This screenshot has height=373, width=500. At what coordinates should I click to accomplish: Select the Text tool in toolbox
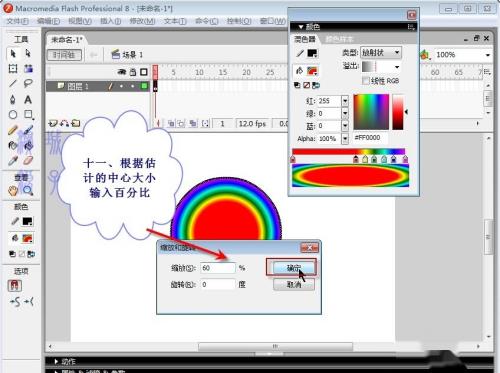[x=28, y=100]
